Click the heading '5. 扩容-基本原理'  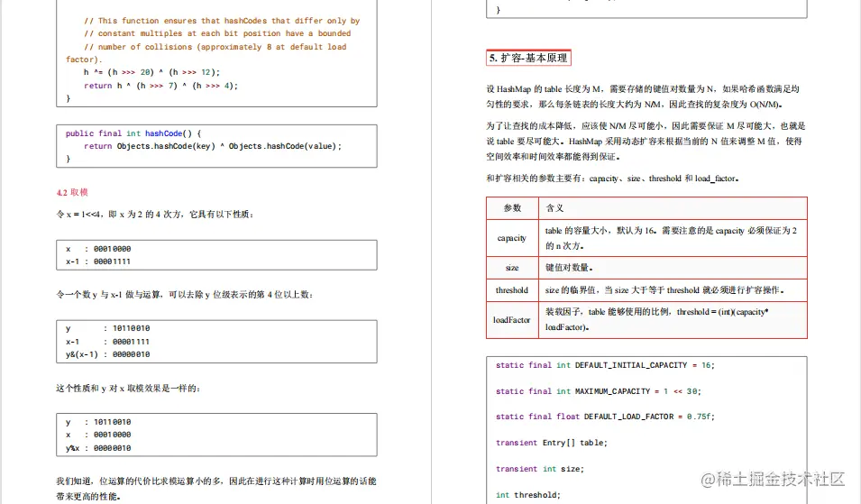click(x=528, y=58)
